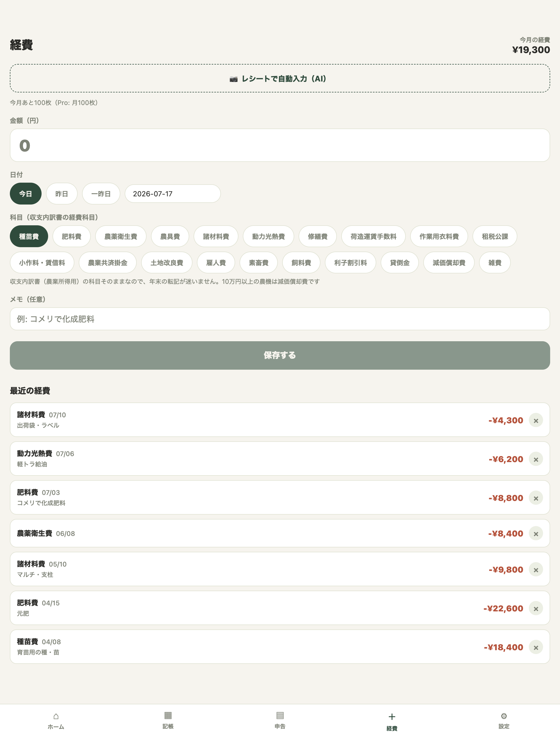Select the 雑費 category chip
560x747 pixels.
click(495, 263)
